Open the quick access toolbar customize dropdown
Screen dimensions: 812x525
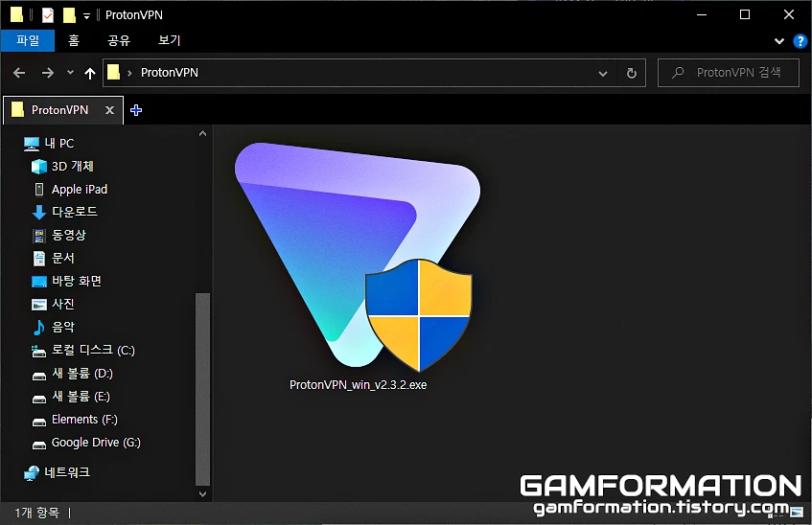(86, 16)
